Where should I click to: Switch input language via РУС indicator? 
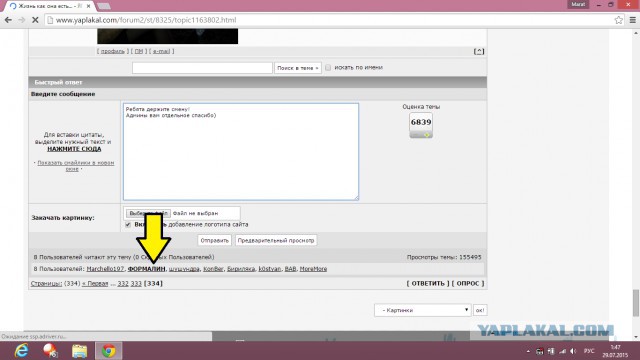pyautogui.click(x=589, y=351)
